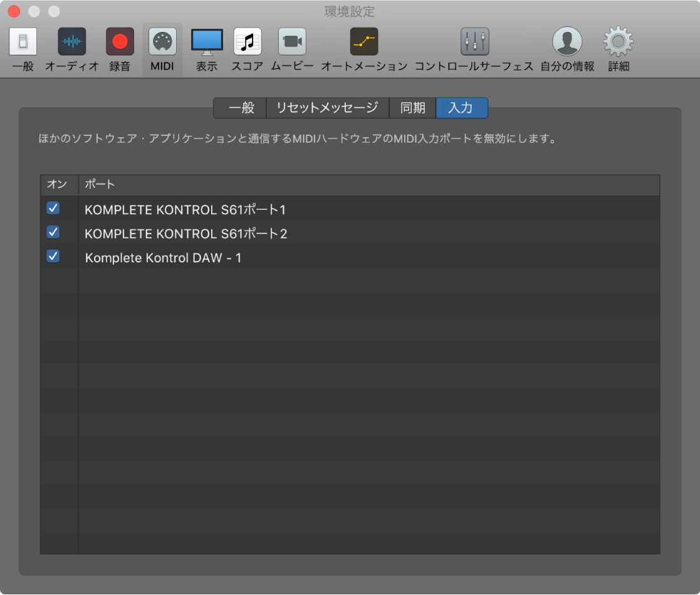Select the 同期 sync tab
This screenshot has height=595, width=700.
pyautogui.click(x=412, y=108)
